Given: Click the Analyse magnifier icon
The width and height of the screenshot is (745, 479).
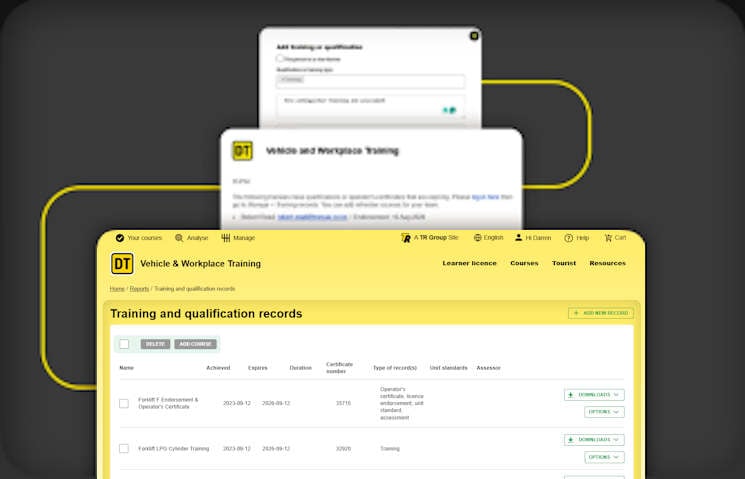Looking at the screenshot, I should tap(179, 238).
